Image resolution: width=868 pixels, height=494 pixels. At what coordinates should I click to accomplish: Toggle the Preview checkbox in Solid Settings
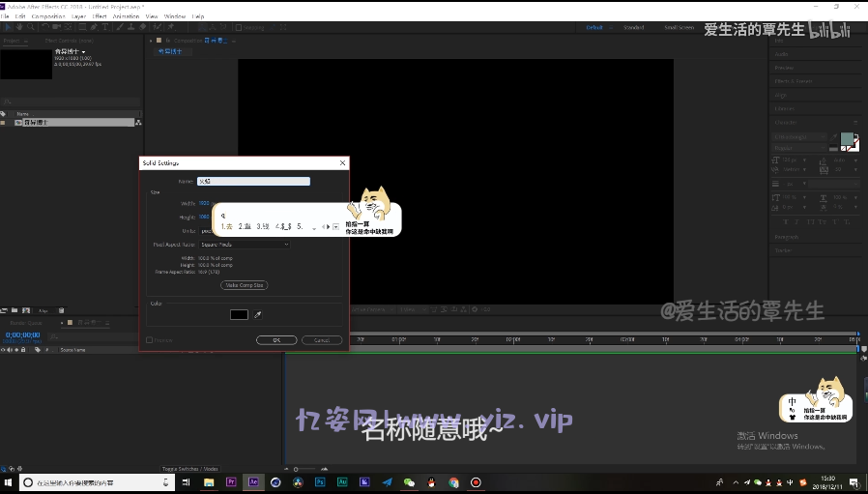click(150, 340)
